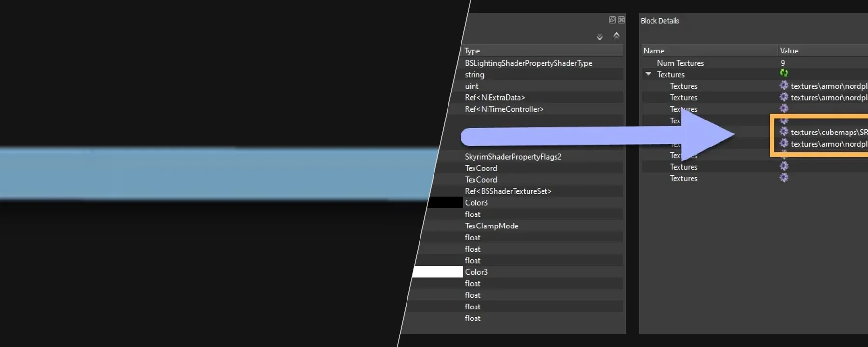
Task: Pick the white Color3 swatch
Action: (x=438, y=272)
